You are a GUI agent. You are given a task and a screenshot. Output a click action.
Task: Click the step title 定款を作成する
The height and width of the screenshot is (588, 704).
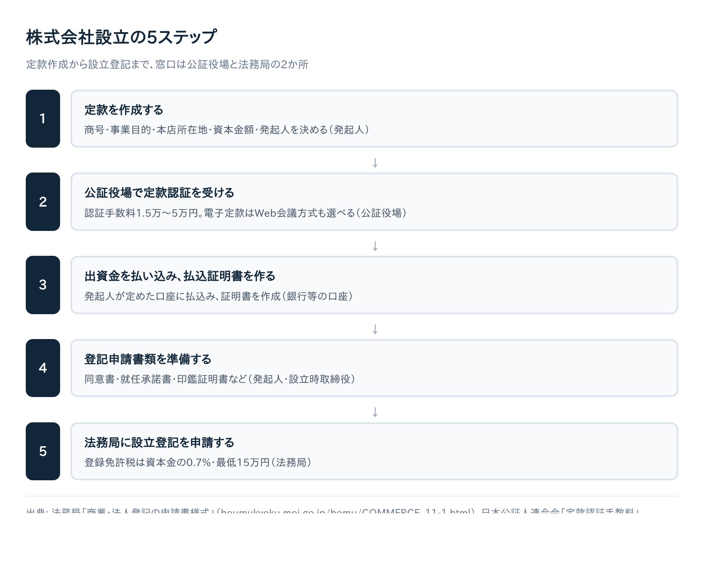pos(124,110)
